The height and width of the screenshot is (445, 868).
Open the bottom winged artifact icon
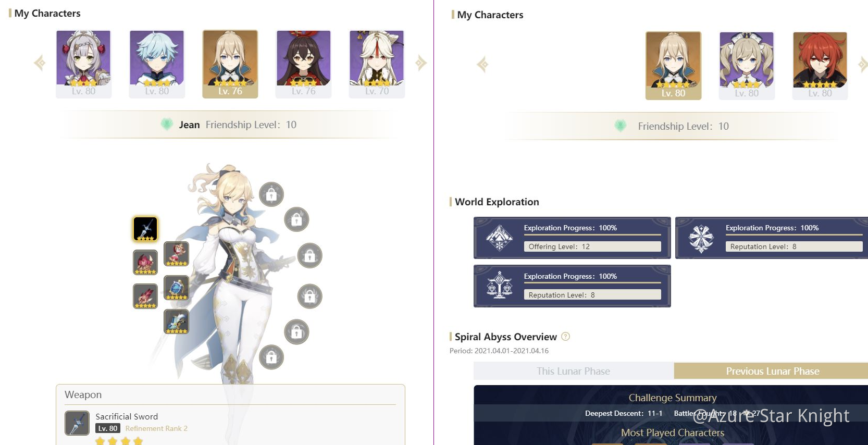[177, 322]
